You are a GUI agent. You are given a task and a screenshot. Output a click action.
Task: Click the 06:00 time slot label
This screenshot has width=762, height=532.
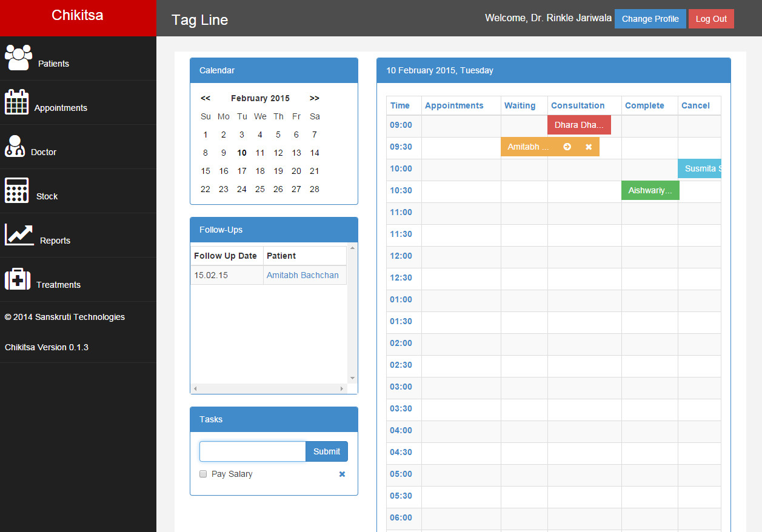(401, 517)
